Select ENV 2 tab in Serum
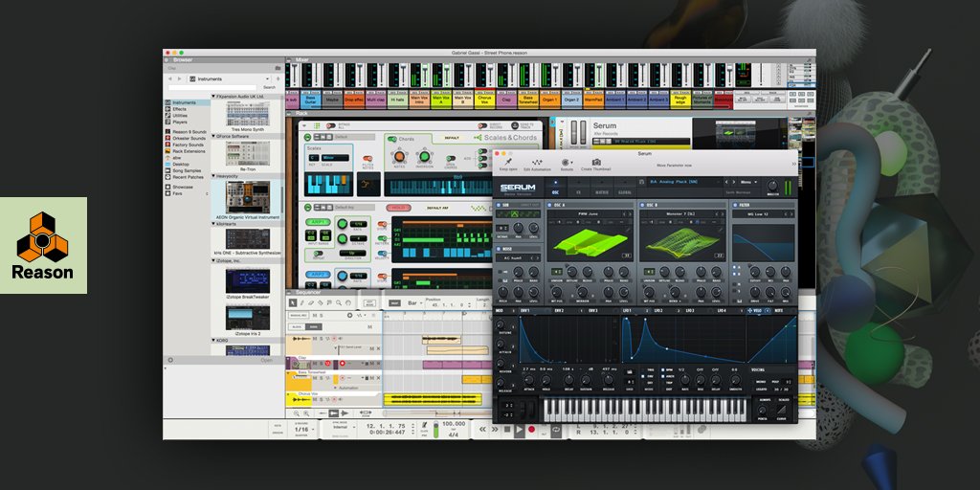Screen dimensions: 980x490 (x=559, y=311)
